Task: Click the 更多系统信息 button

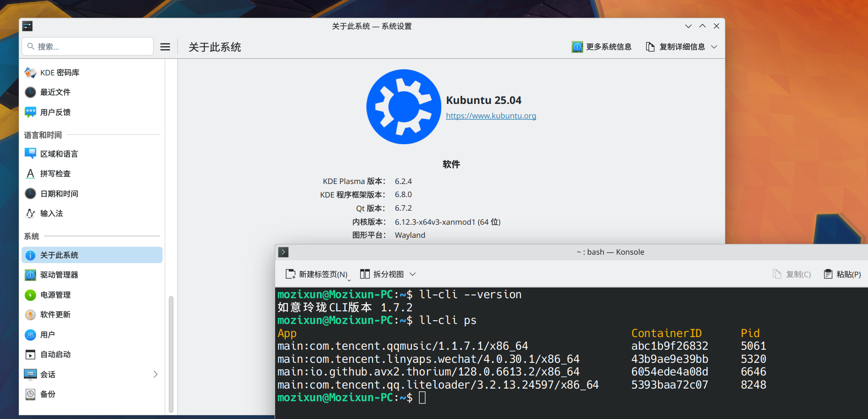Action: 601,47
